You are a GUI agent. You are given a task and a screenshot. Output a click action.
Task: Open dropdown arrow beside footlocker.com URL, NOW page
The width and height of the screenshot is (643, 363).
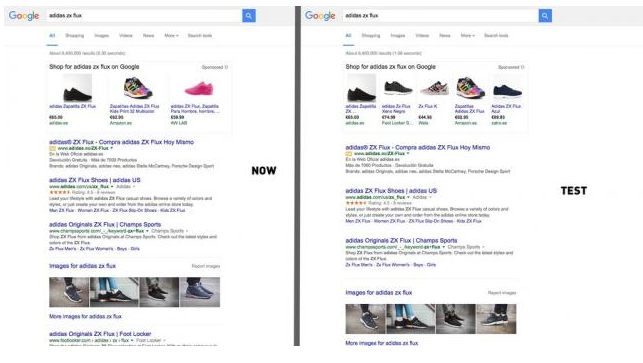(x=132, y=340)
